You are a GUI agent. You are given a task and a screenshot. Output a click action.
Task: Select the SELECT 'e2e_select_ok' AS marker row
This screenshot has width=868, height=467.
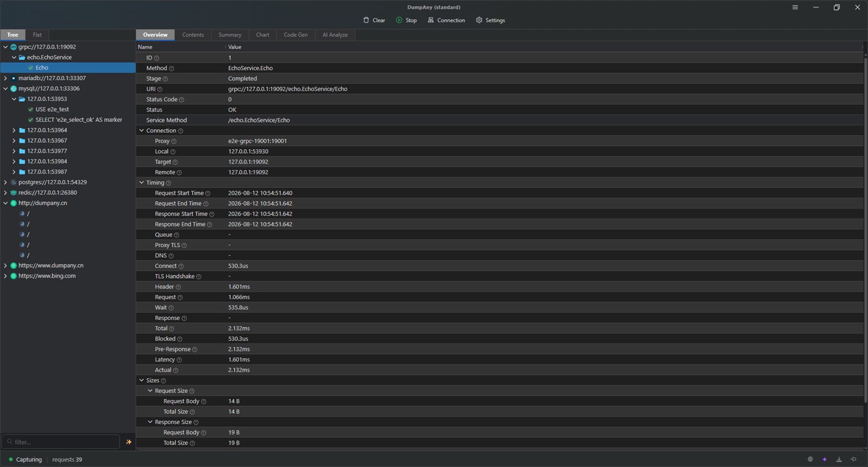(68, 120)
